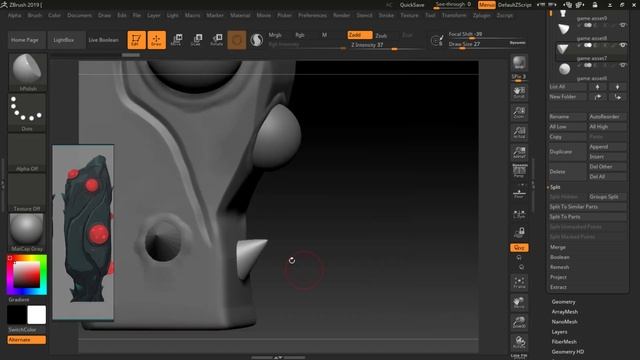Click the Zoom magnifier icon
Screen dimensions: 640x360
coord(519,112)
